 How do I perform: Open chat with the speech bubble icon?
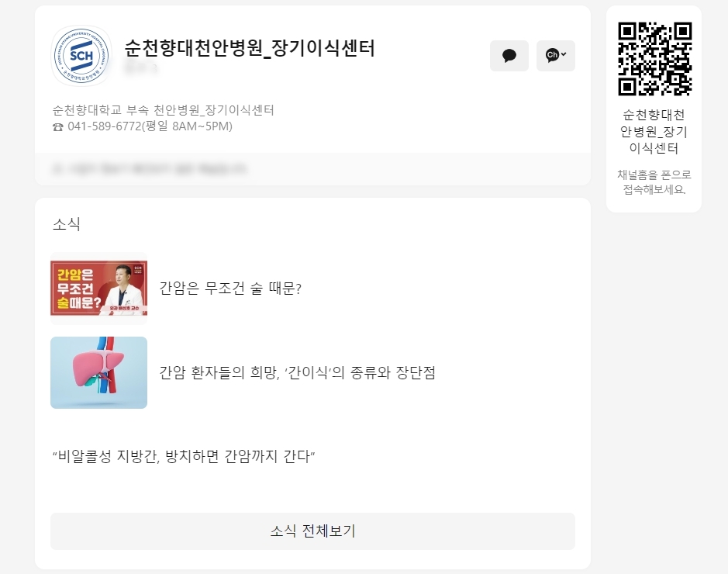(509, 56)
